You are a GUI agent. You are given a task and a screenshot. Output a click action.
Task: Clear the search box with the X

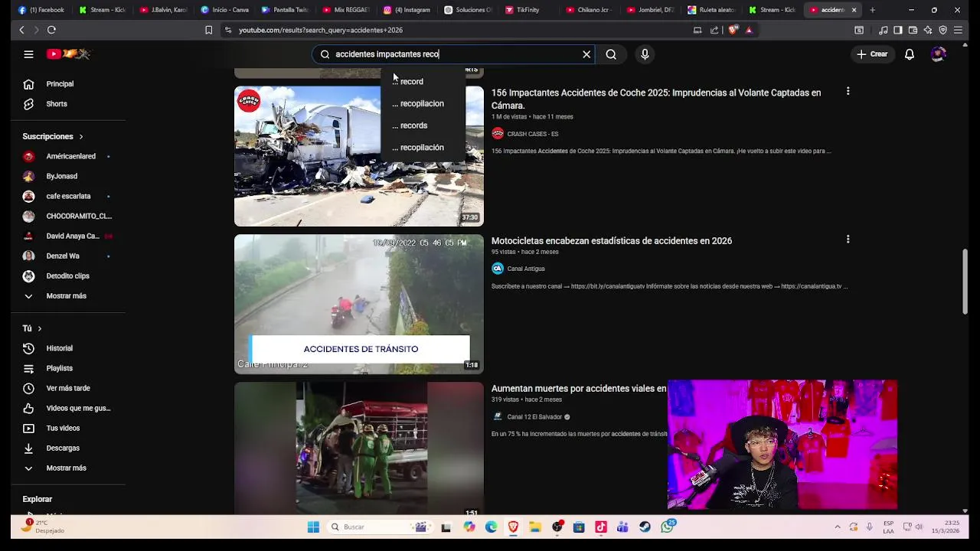click(586, 54)
